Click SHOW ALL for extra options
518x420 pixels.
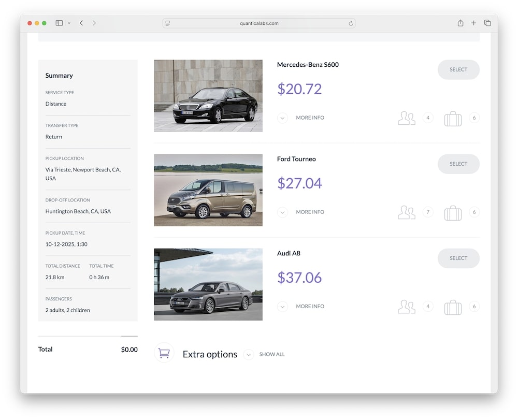click(x=271, y=354)
